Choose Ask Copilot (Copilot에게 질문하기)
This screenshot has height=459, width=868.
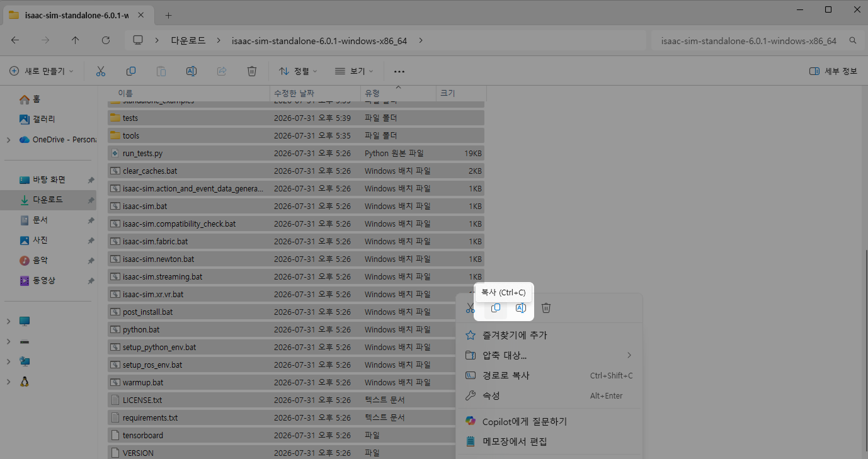(x=549, y=421)
